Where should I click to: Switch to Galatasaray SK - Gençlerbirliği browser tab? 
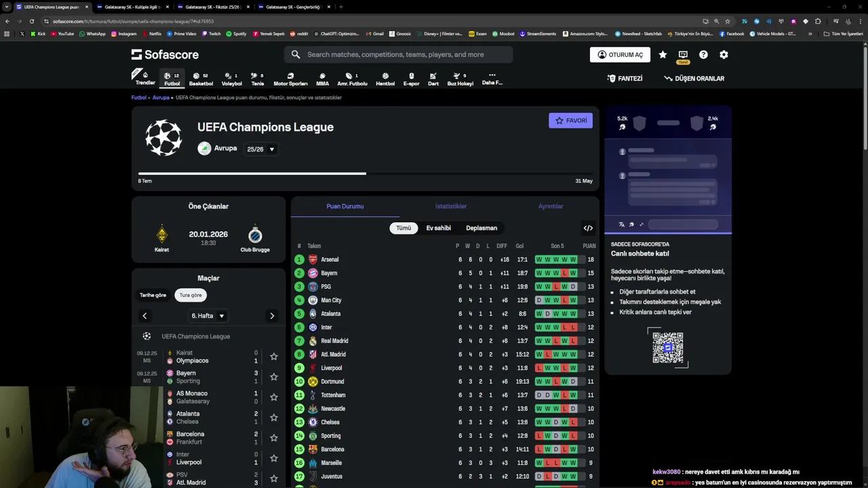click(294, 7)
